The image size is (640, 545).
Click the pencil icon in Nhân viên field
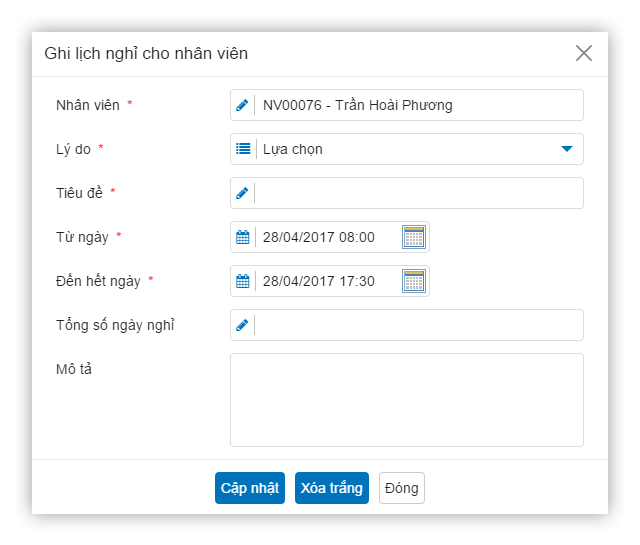[242, 105]
